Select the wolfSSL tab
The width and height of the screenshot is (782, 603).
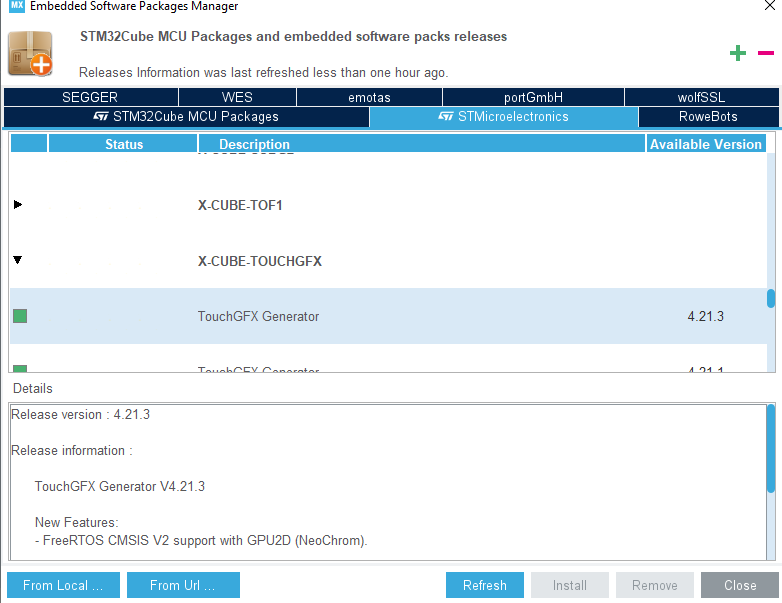701,97
